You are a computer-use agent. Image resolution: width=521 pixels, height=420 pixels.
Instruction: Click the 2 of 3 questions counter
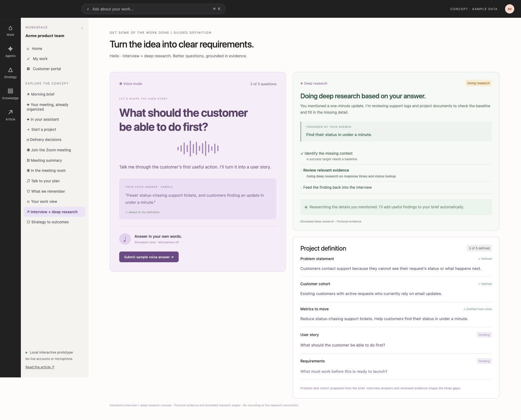pos(263,84)
